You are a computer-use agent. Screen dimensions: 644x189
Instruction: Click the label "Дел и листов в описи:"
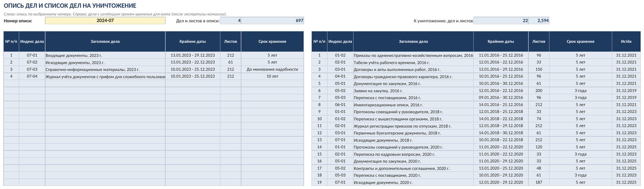(x=198, y=21)
